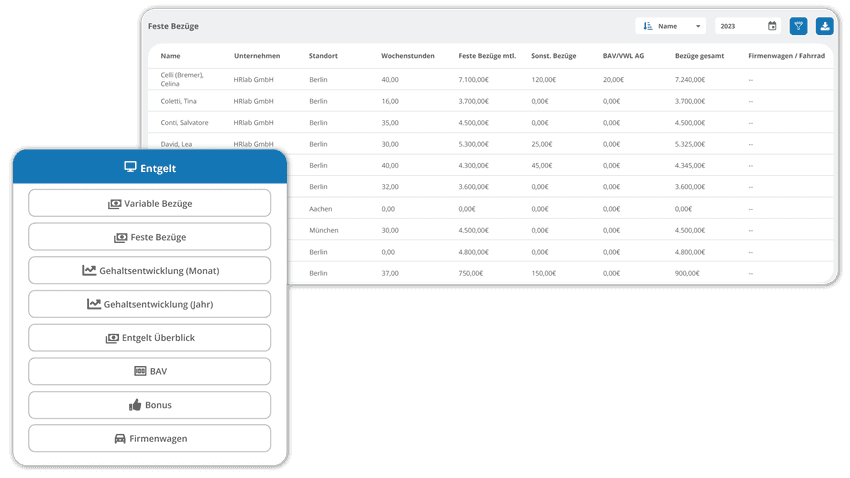Click the chart icon on Gehaltsentwicklung (Monat)
This screenshot has width=850, height=478.
89,270
